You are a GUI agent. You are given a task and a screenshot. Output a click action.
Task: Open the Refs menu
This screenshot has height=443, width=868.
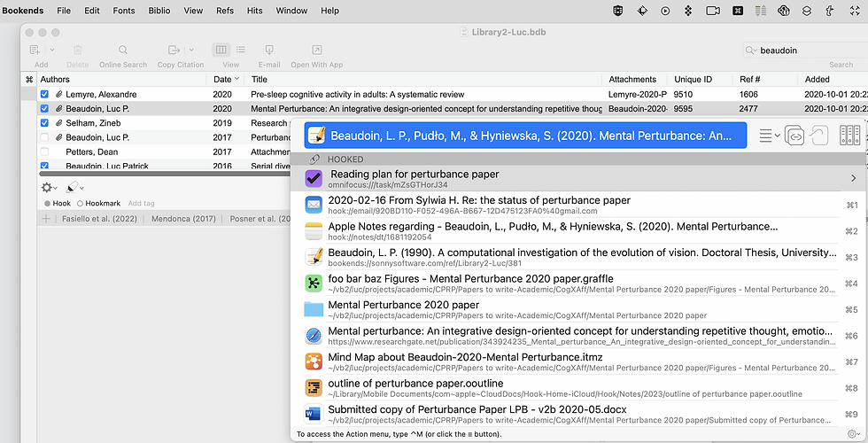pyautogui.click(x=225, y=11)
